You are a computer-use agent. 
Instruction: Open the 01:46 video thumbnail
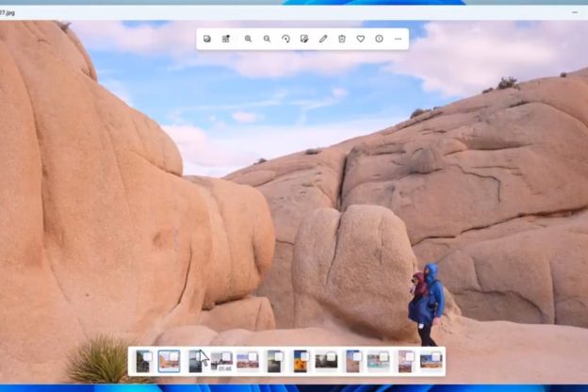220,363
